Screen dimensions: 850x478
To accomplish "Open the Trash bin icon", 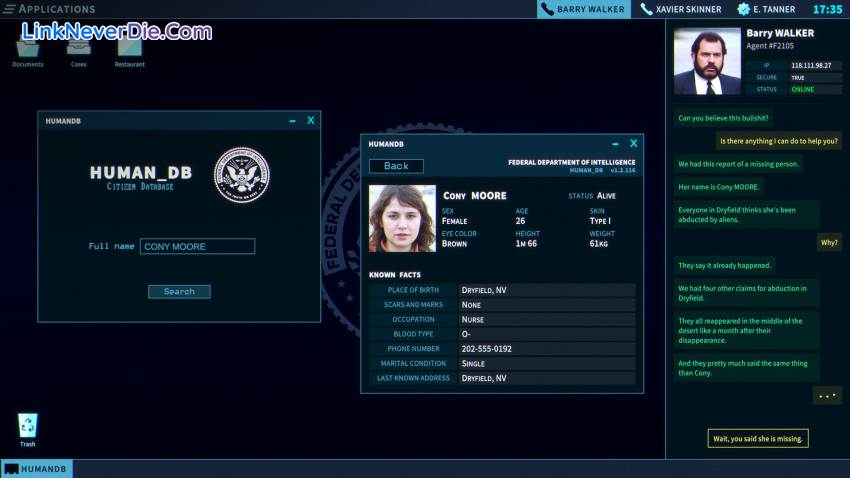I will [x=28, y=427].
